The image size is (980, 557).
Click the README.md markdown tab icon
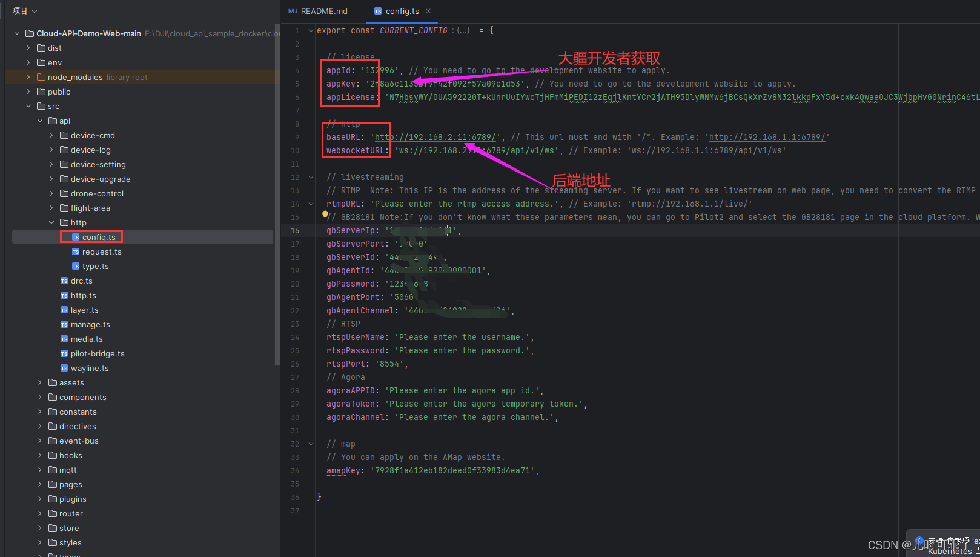point(293,11)
